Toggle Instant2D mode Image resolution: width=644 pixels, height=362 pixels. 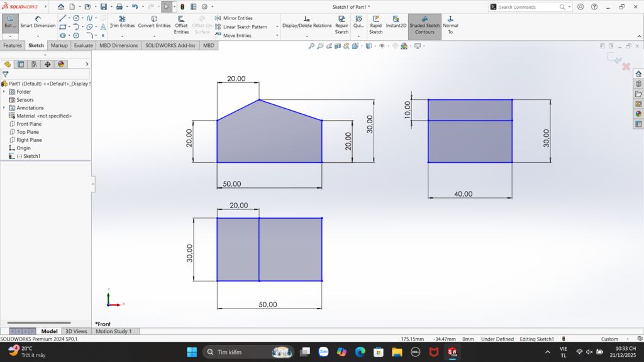point(396,22)
